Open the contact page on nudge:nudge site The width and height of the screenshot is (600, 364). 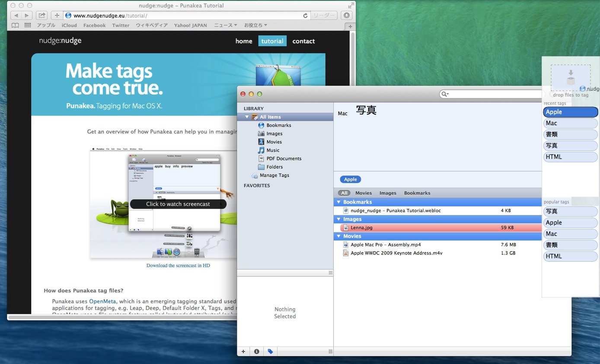tap(303, 41)
